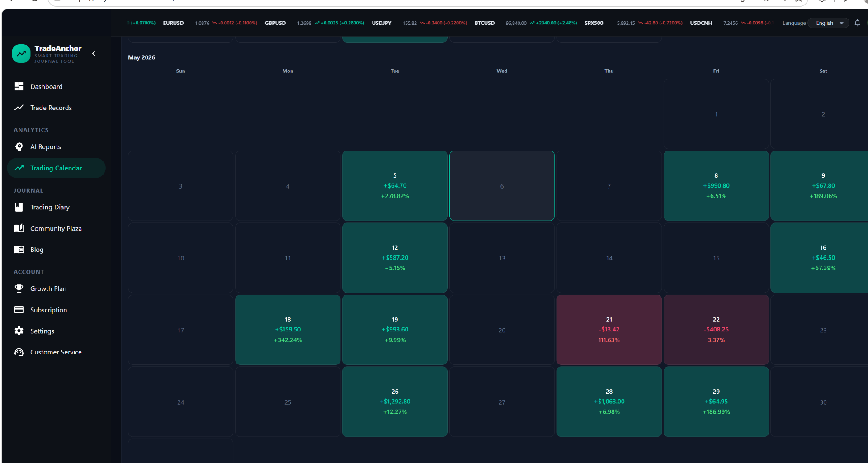Click the GBPUSD upward trend icon
The height and width of the screenshot is (463, 868).
click(x=317, y=23)
